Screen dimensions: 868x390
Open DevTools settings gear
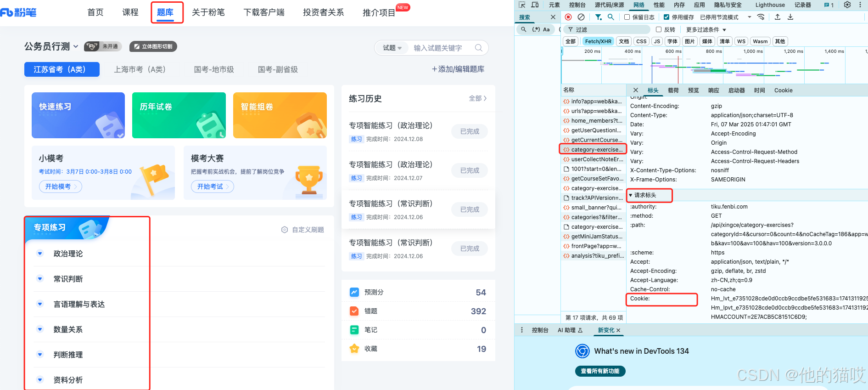(x=847, y=5)
